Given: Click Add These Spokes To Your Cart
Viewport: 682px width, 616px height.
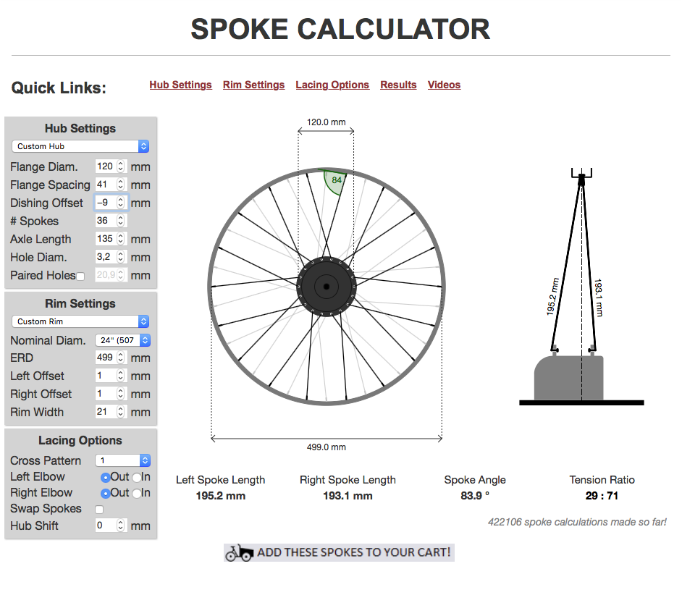Looking at the screenshot, I should (x=353, y=552).
